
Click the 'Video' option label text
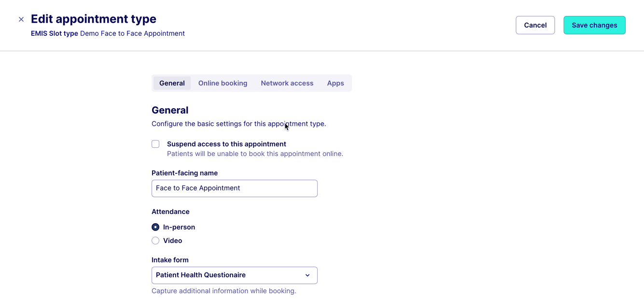pos(172,241)
